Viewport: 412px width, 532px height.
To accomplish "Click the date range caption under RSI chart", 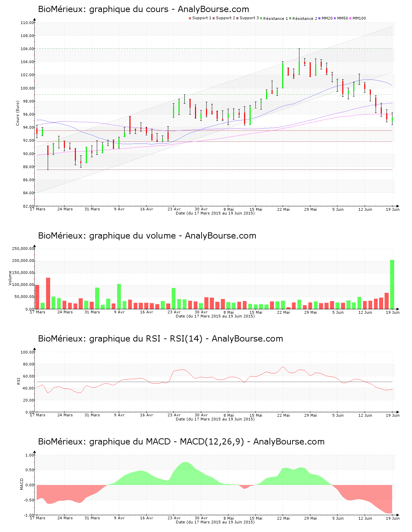I will point(215,419).
